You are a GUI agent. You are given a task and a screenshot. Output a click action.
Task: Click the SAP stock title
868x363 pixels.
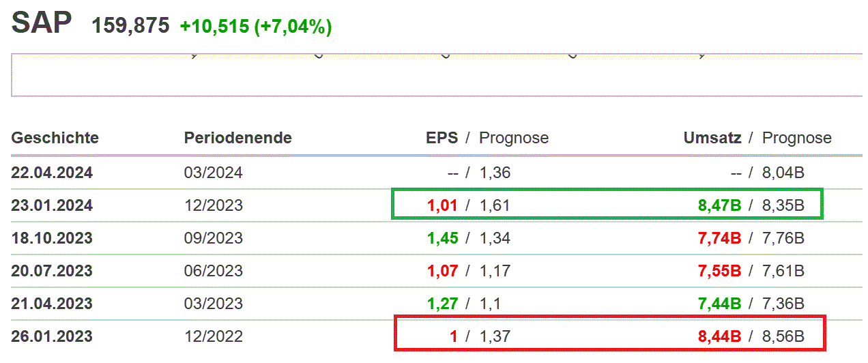tap(42, 24)
